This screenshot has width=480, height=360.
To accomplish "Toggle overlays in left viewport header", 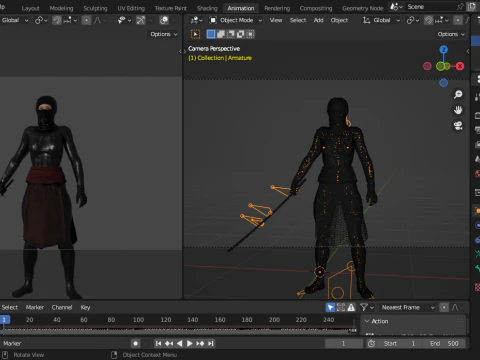I will [164, 20].
